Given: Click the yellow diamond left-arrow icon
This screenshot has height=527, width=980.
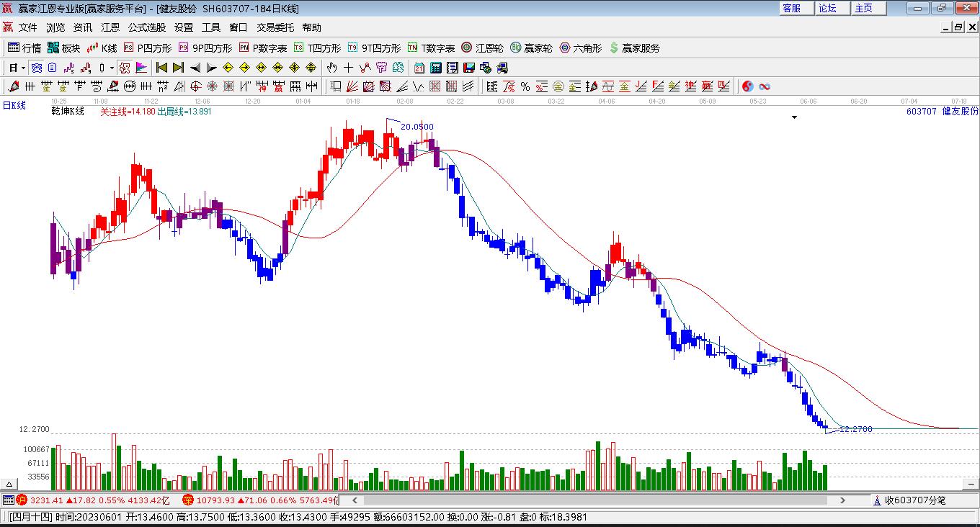Looking at the screenshot, I should pos(228,68).
